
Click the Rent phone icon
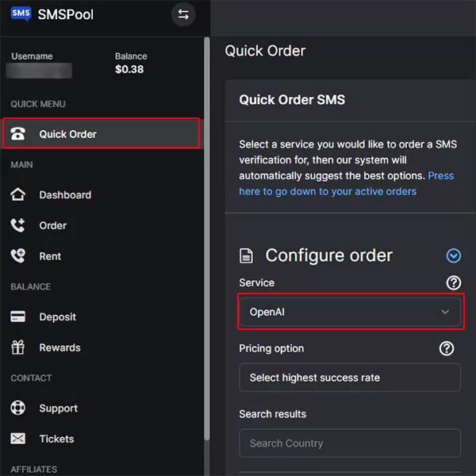point(18,255)
